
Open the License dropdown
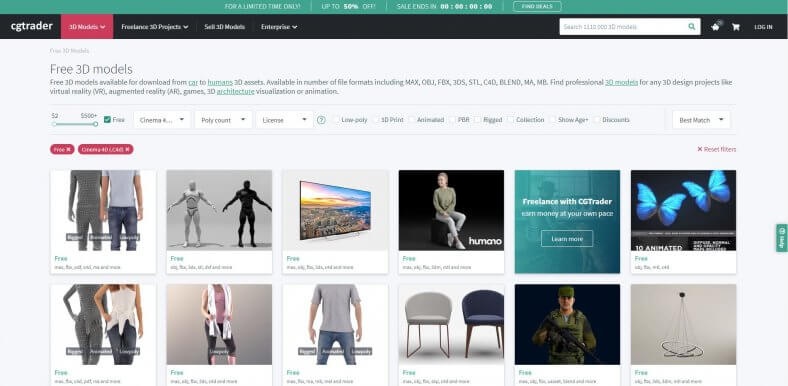coord(284,120)
